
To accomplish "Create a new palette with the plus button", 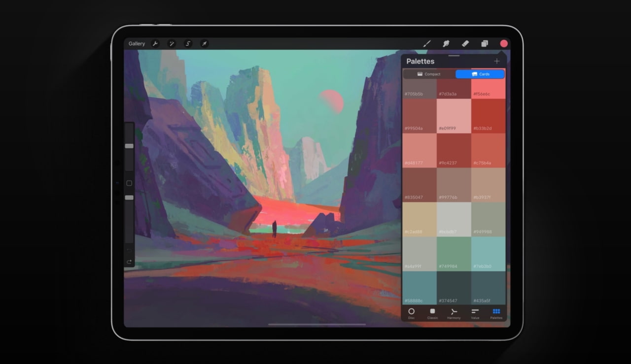I will click(x=497, y=61).
